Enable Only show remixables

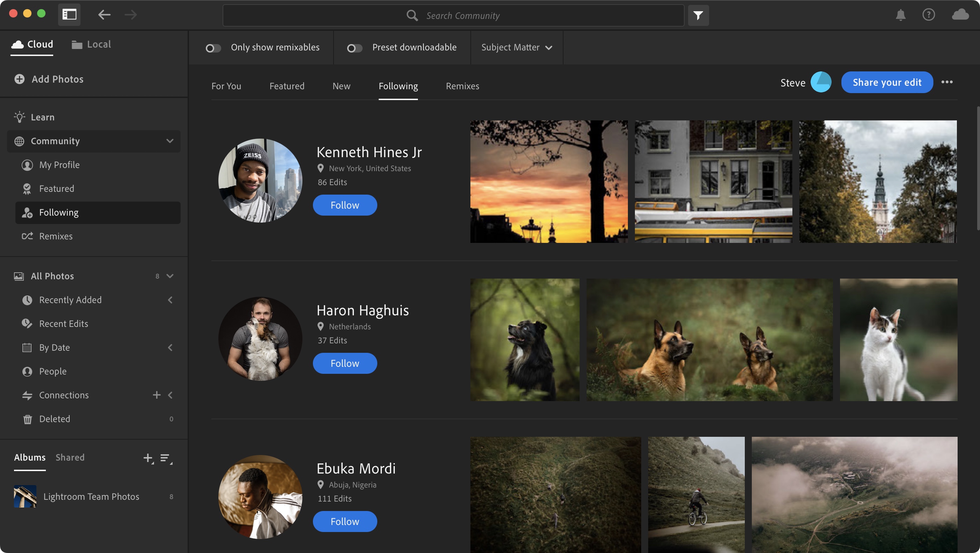tap(213, 48)
